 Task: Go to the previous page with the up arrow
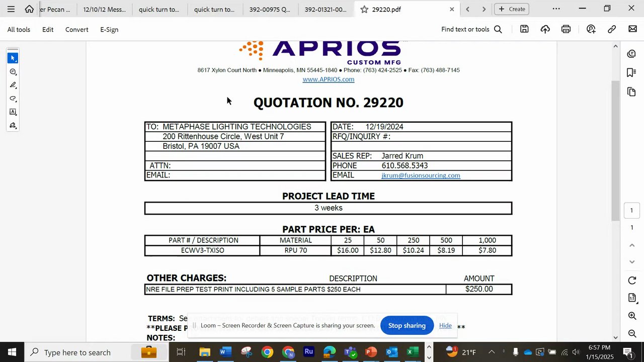click(632, 245)
